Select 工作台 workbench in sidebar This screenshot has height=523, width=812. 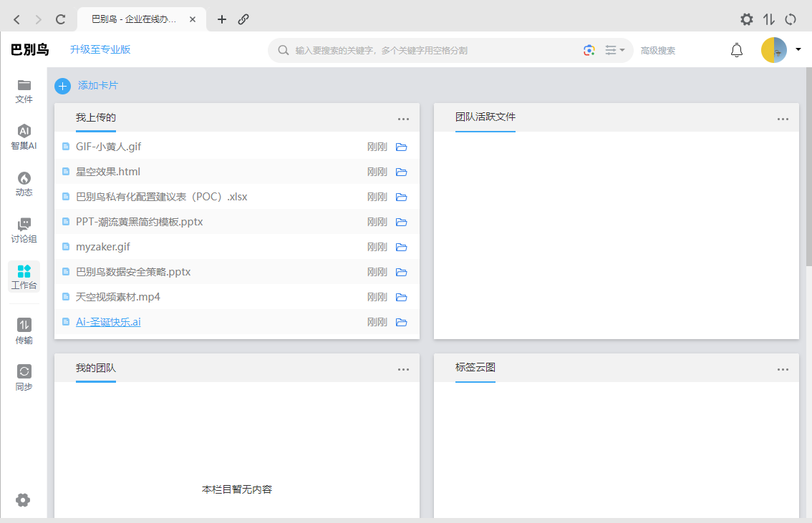(24, 277)
